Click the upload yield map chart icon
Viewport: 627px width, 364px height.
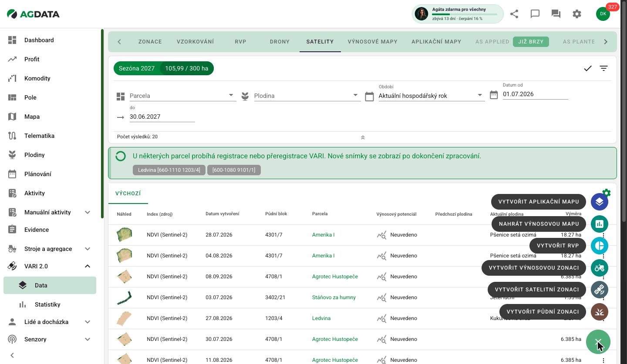tap(600, 224)
